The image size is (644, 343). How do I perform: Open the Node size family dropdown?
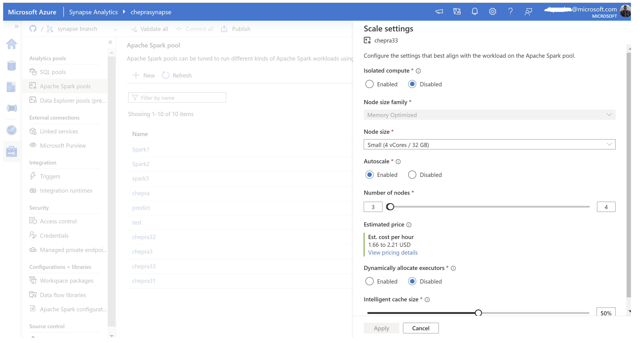click(x=489, y=115)
